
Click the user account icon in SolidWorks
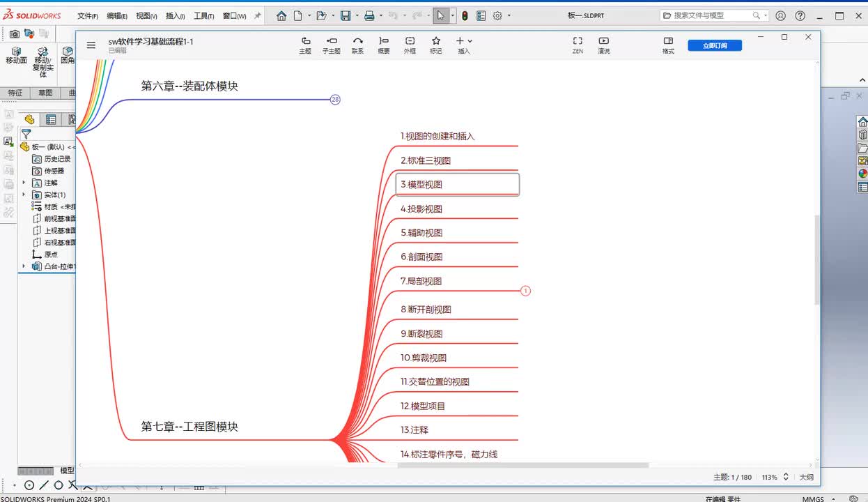coord(781,15)
